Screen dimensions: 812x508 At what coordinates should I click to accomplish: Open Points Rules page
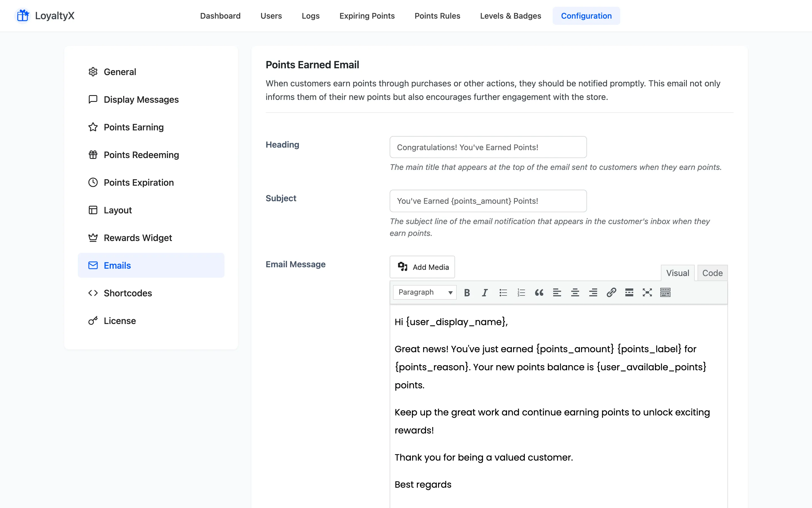(437, 16)
